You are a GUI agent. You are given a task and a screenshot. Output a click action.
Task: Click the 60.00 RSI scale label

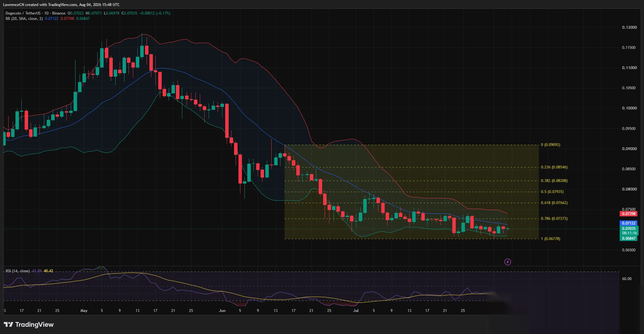(627, 279)
